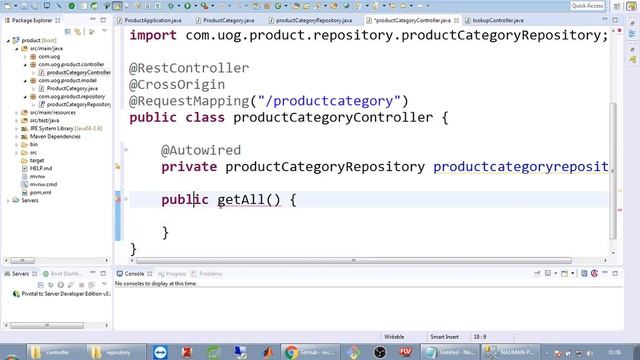Click the editor horizontal scrollbar
The width and height of the screenshot is (640, 360).
click(353, 260)
